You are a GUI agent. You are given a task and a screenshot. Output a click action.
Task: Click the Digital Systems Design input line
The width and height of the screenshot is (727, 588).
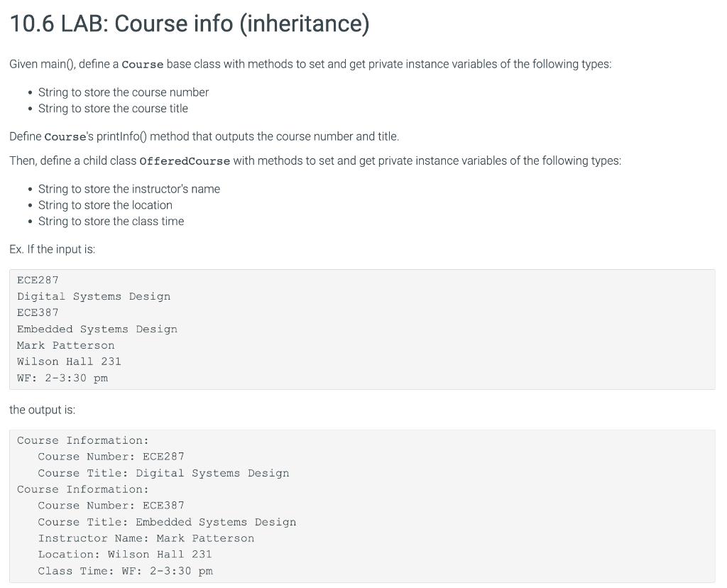click(x=93, y=296)
